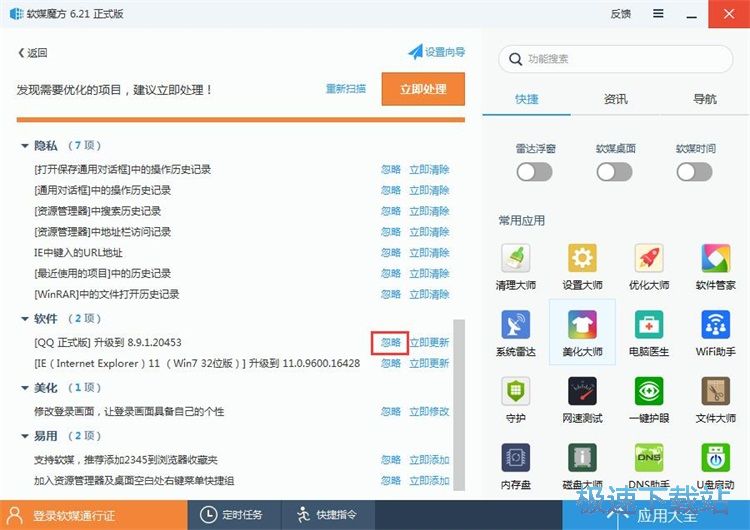Open 设置大师 gear app icon
Screen dimensions: 750x530
[x=582, y=258]
